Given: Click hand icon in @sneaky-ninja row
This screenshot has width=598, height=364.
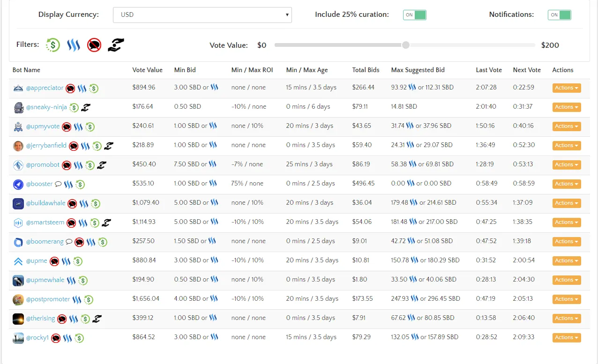Looking at the screenshot, I should (85, 107).
